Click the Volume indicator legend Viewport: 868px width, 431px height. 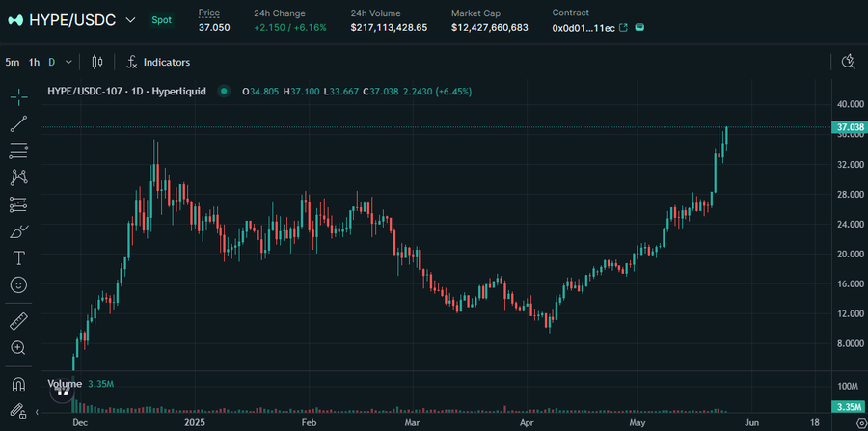coord(65,384)
